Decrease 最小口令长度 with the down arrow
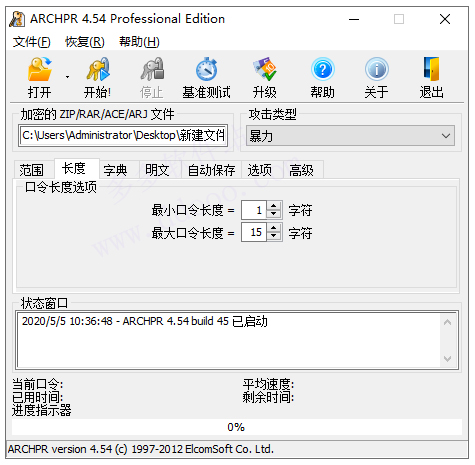This screenshot has width=475, height=465. (x=274, y=214)
